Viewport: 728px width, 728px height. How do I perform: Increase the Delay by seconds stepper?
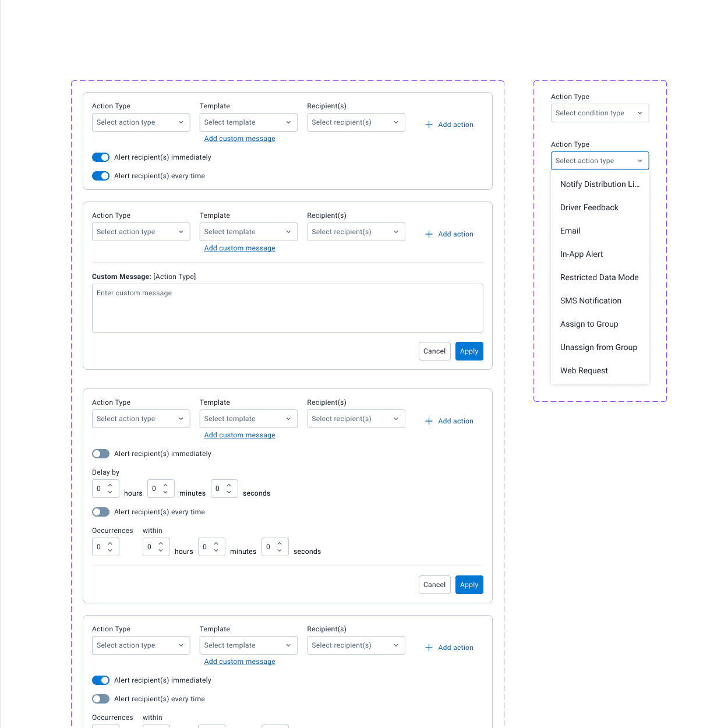click(229, 485)
